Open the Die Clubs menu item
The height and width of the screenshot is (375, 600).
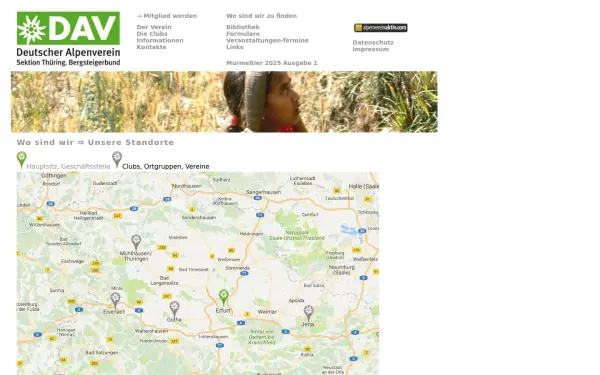tap(152, 34)
